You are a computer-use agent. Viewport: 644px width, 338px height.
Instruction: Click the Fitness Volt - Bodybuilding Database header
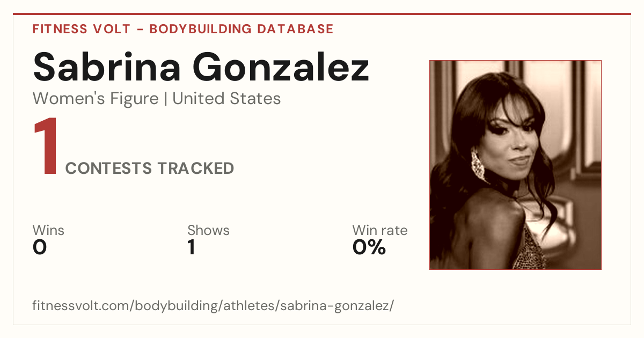pyautogui.click(x=183, y=29)
